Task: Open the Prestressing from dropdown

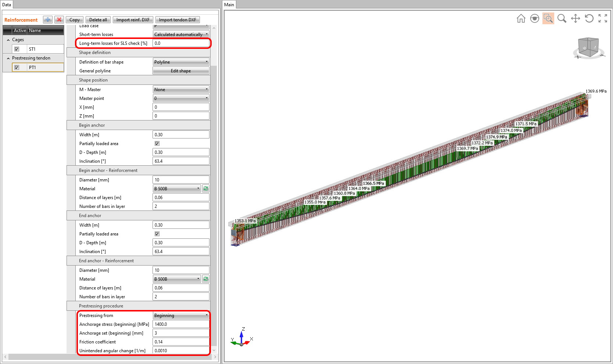Action: (207, 315)
